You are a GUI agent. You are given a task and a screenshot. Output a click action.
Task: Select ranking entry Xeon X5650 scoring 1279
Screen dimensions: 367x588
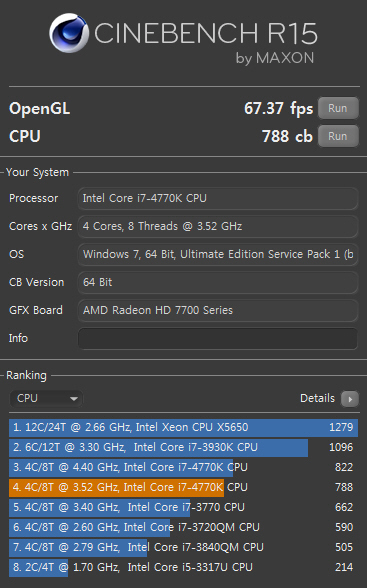pos(183,428)
